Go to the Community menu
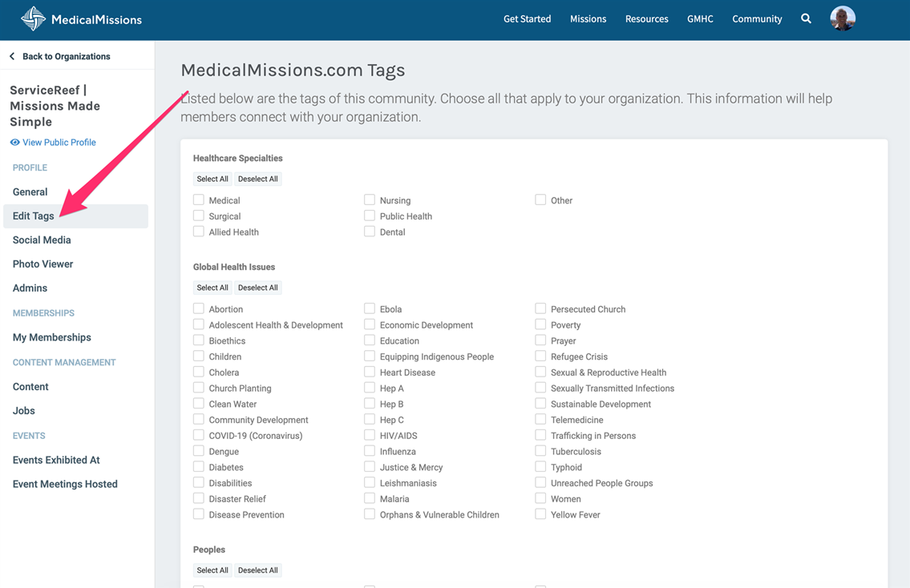The width and height of the screenshot is (910, 588). coord(756,18)
